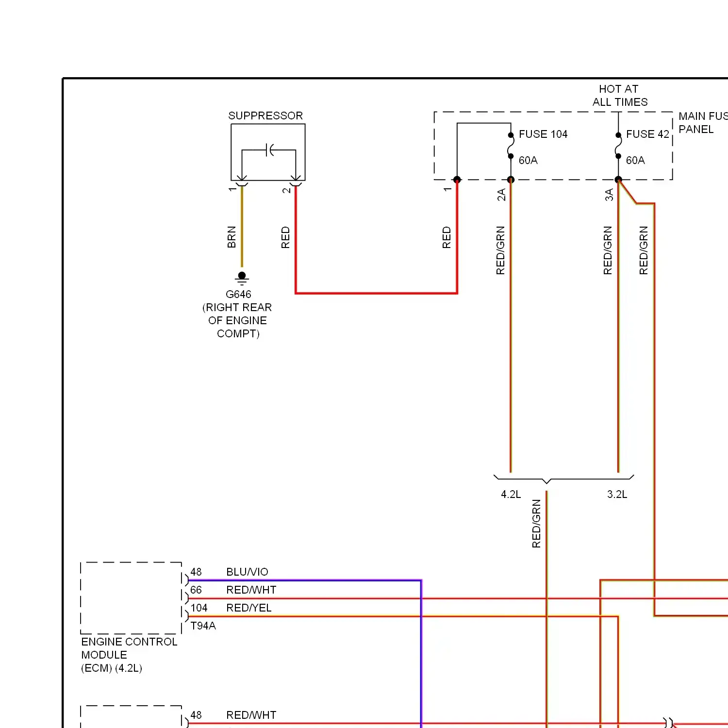Click the G646 ground symbol
The width and height of the screenshot is (728, 728).
pos(242,278)
